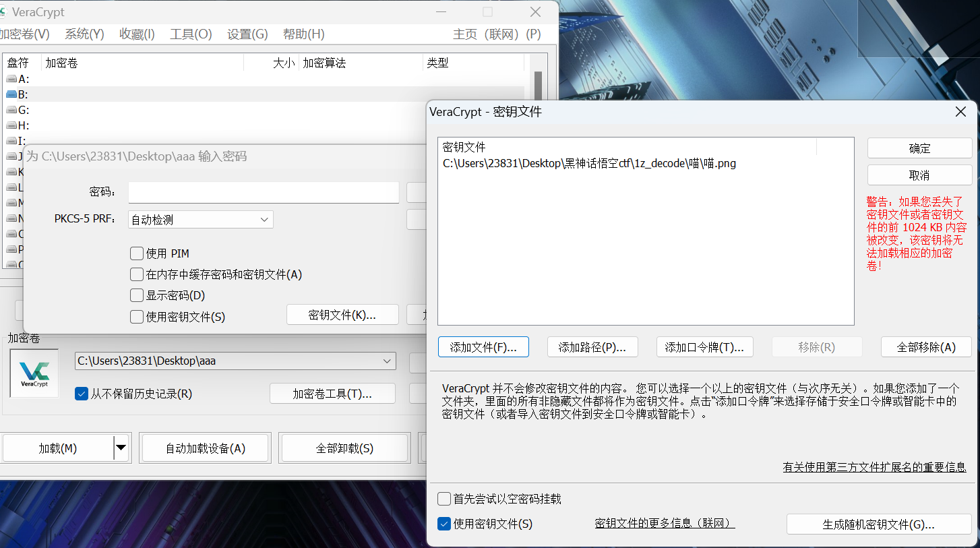Select the B: drive slot
This screenshot has height=548, width=980.
tap(263, 94)
